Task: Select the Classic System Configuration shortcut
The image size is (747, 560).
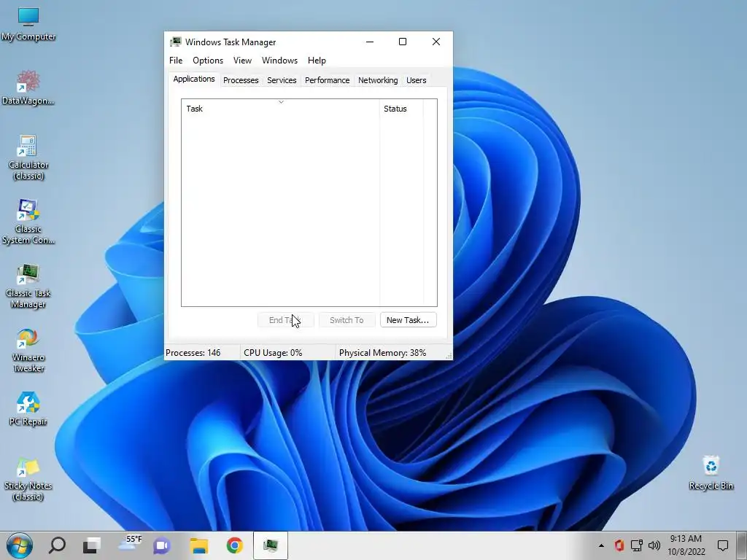Action: click(28, 222)
